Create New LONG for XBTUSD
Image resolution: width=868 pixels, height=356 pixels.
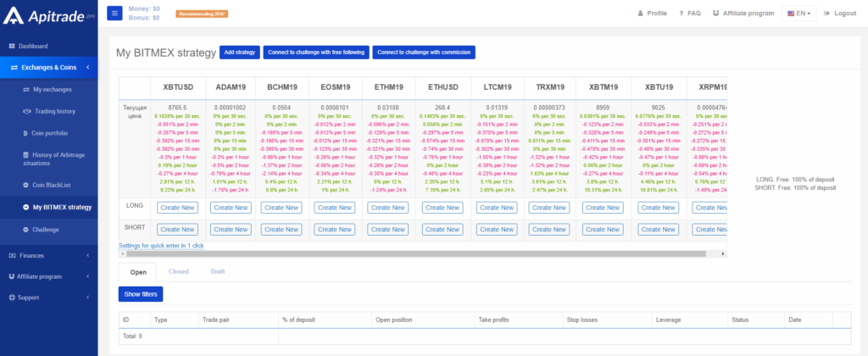click(x=177, y=208)
